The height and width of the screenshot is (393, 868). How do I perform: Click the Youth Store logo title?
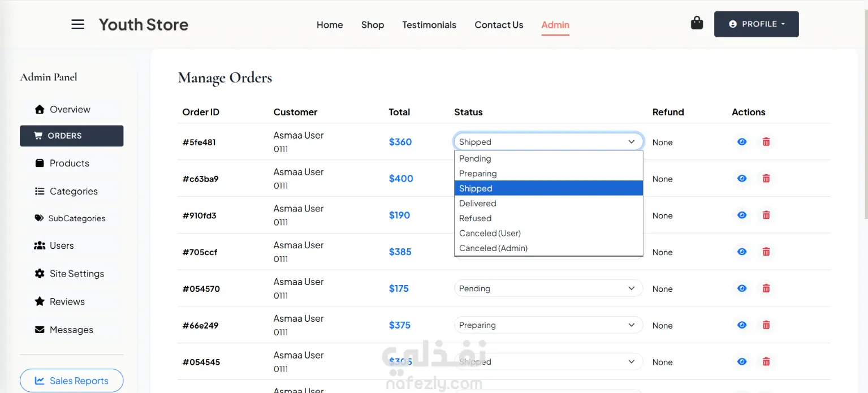144,24
